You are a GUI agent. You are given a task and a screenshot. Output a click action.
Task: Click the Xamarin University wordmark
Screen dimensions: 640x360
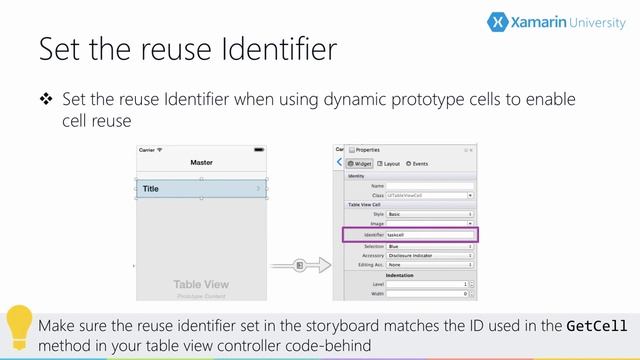[x=568, y=22]
